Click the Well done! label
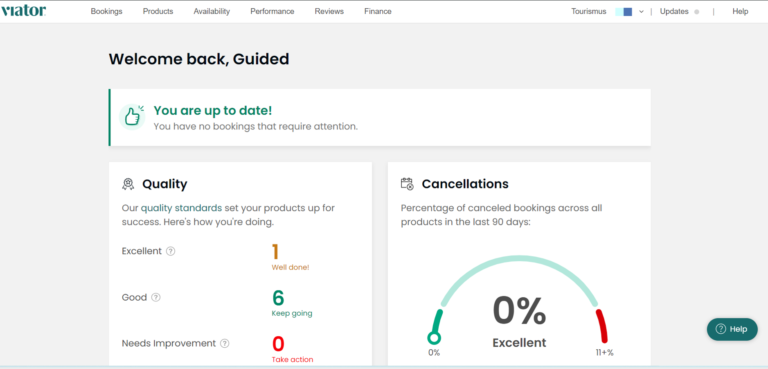Screen dimensions: 768x369 click(x=290, y=268)
